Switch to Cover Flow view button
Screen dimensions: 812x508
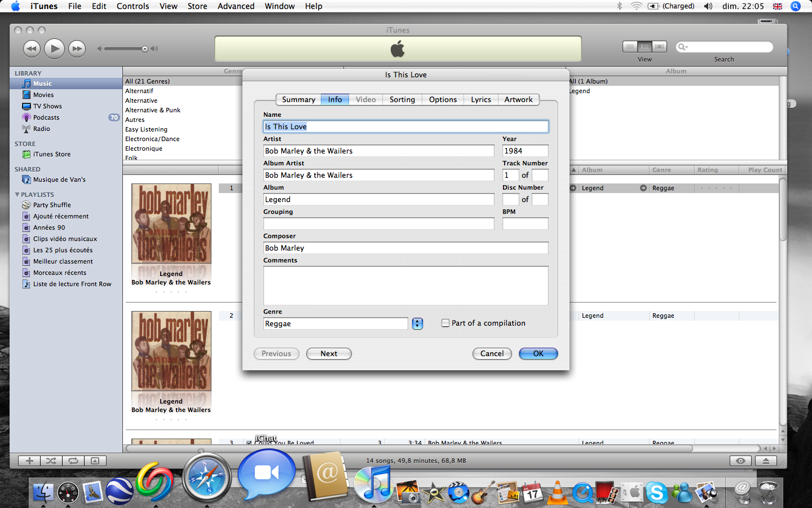pyautogui.click(x=659, y=47)
